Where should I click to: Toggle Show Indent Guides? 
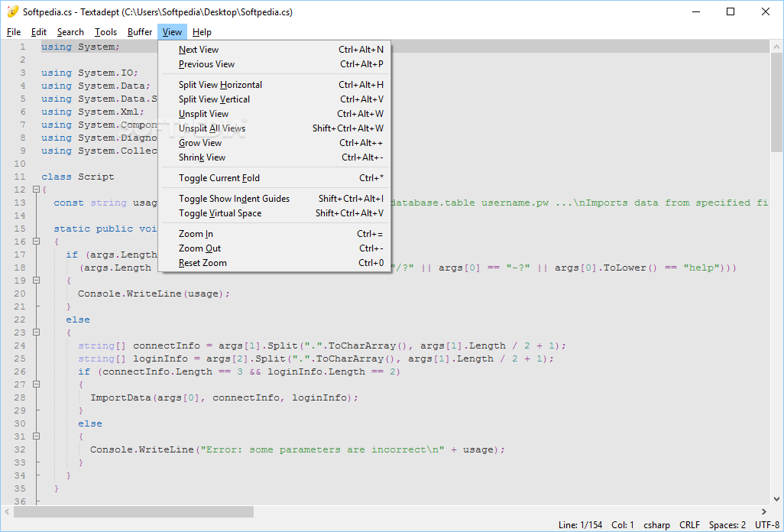pos(274,199)
